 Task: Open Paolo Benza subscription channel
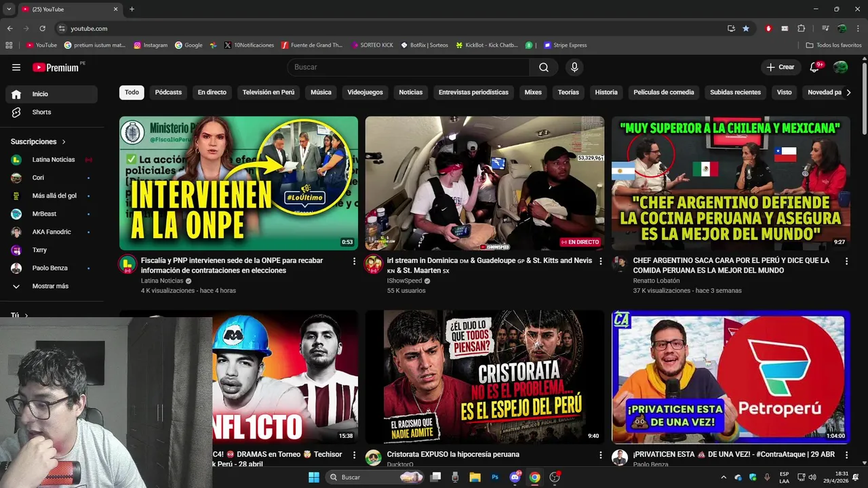coord(52,268)
